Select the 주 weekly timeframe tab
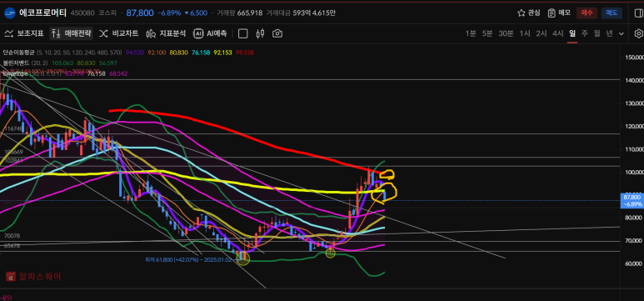Screen dimensions: 644x301 pyautogui.click(x=585, y=33)
